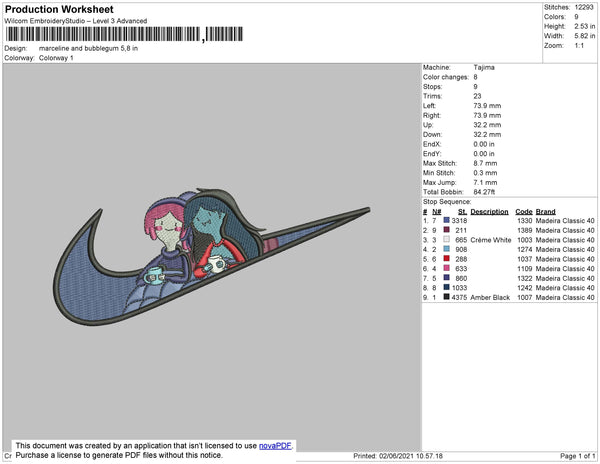Click the Machine value 'Tajima'

[484, 67]
